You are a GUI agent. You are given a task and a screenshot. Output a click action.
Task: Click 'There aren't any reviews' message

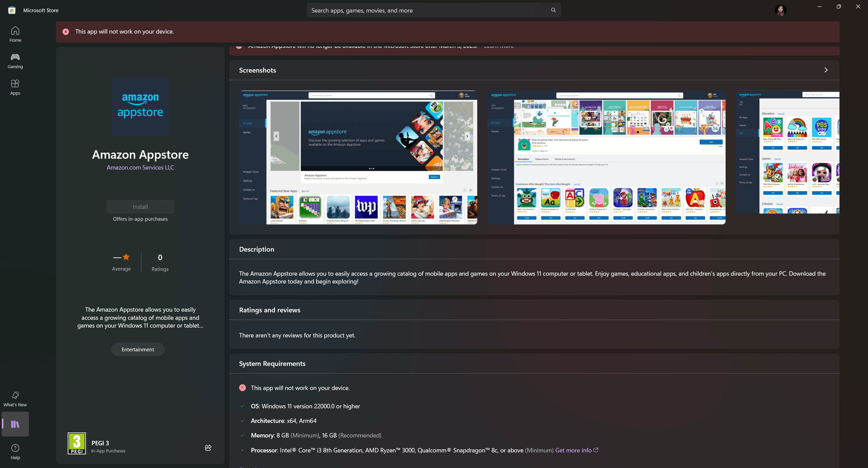[297, 335]
